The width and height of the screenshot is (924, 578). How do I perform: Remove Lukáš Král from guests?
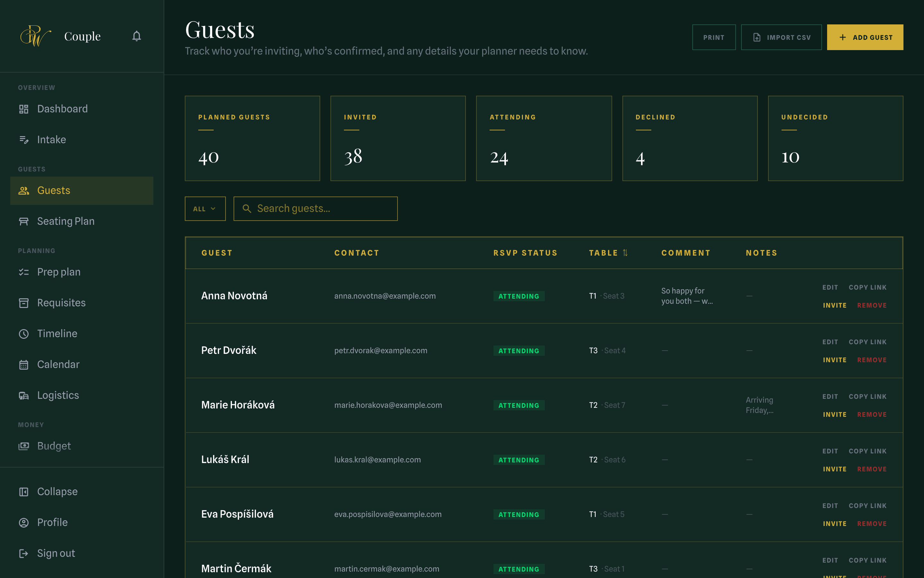[x=872, y=469]
